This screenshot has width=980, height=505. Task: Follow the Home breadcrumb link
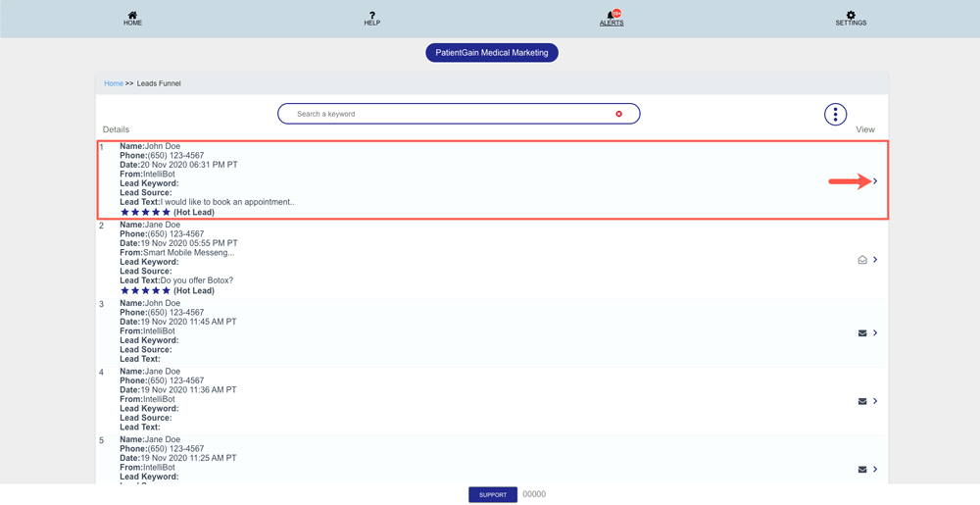pos(114,83)
